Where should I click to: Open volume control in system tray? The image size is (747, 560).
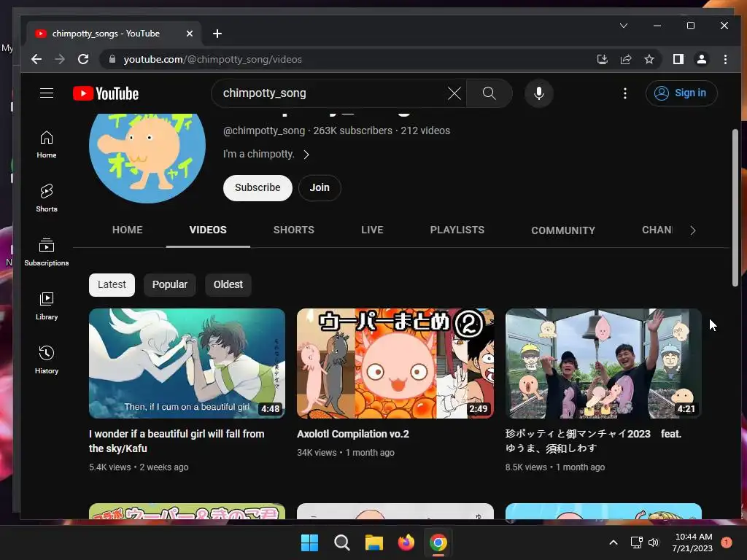654,542
